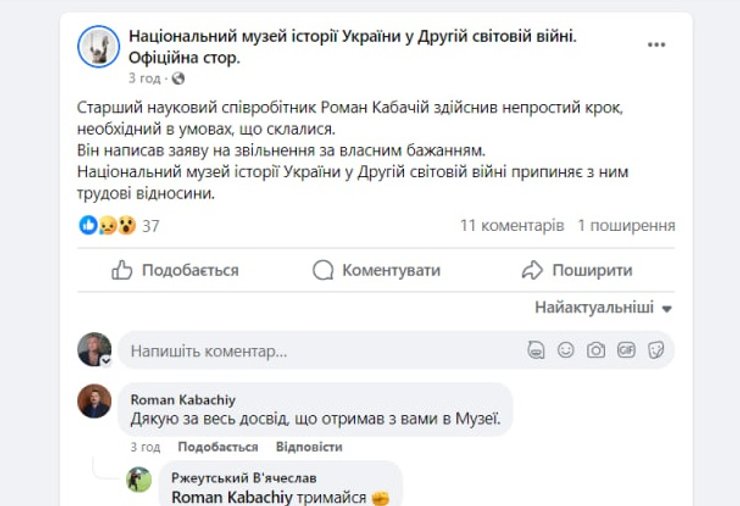Screen dimensions: 740x506
Task: Click the reaction emoji icons summary
Action: point(107,226)
